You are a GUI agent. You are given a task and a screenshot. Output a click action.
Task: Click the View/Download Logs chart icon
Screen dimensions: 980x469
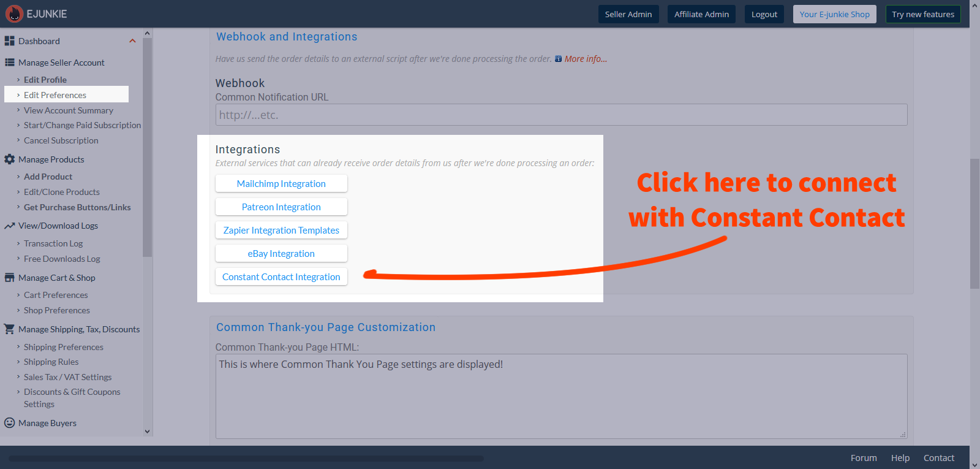coord(9,226)
